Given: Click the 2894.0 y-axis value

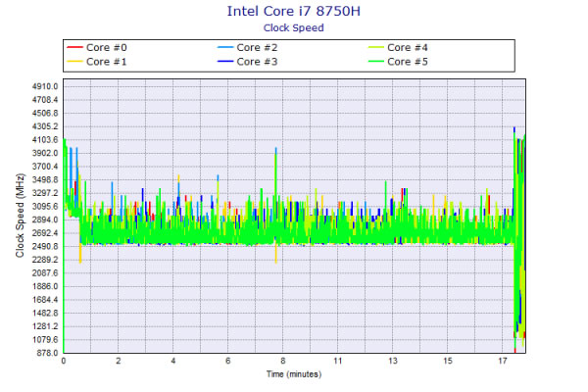Looking at the screenshot, I should click(45, 220).
